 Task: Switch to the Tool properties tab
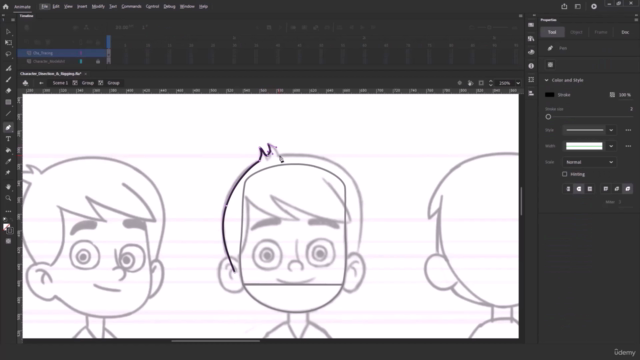coord(552,32)
